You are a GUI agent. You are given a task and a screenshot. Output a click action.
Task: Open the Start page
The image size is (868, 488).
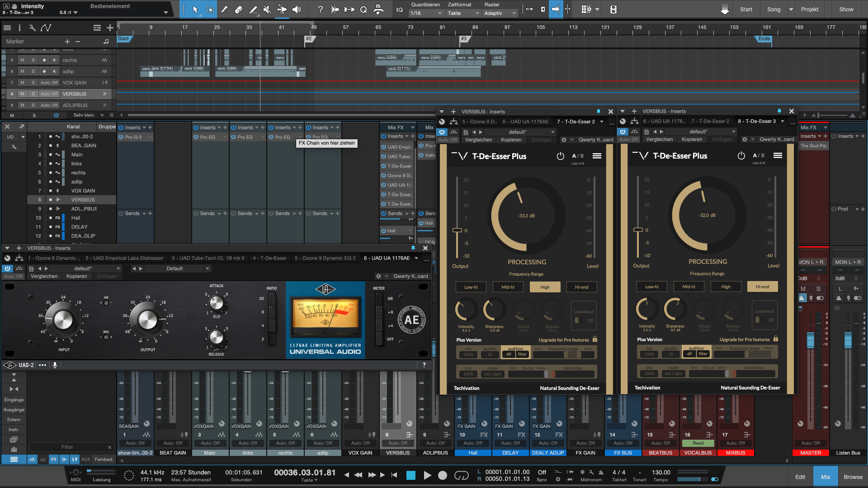[x=746, y=9]
